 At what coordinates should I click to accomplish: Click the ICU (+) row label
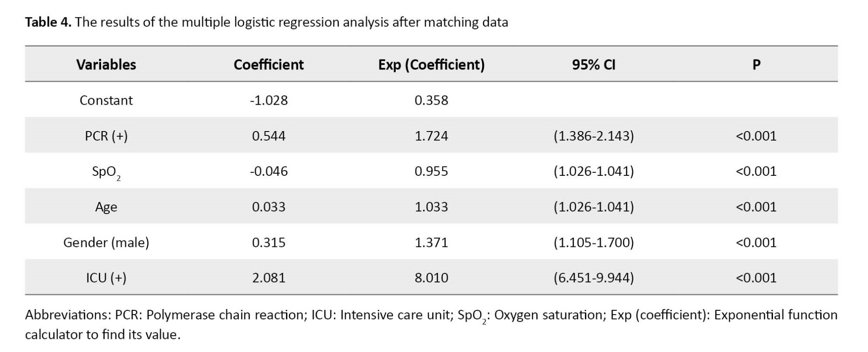tap(106, 278)
